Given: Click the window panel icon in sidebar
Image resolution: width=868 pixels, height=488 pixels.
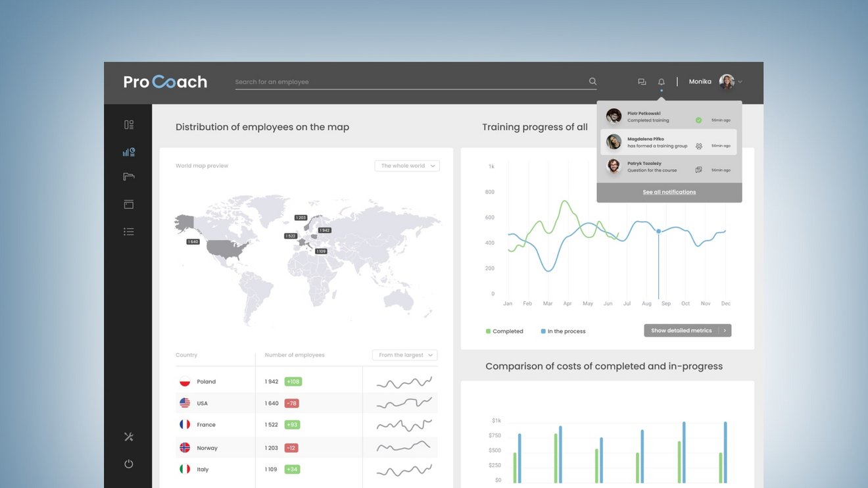Looking at the screenshot, I should (x=129, y=205).
